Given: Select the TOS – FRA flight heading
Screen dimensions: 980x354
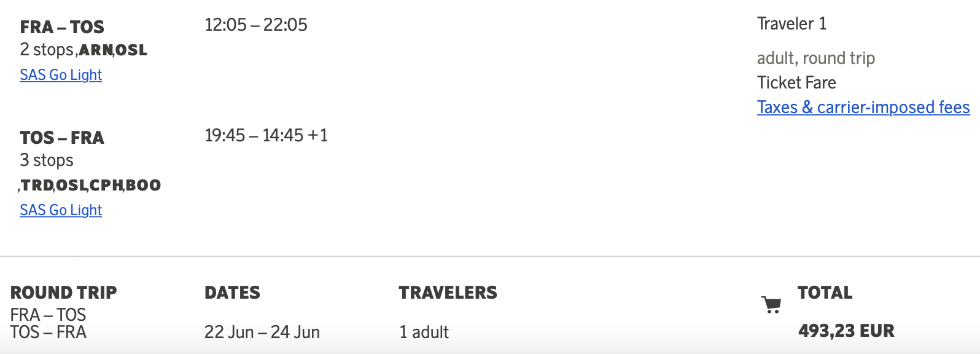Looking at the screenshot, I should tap(62, 138).
